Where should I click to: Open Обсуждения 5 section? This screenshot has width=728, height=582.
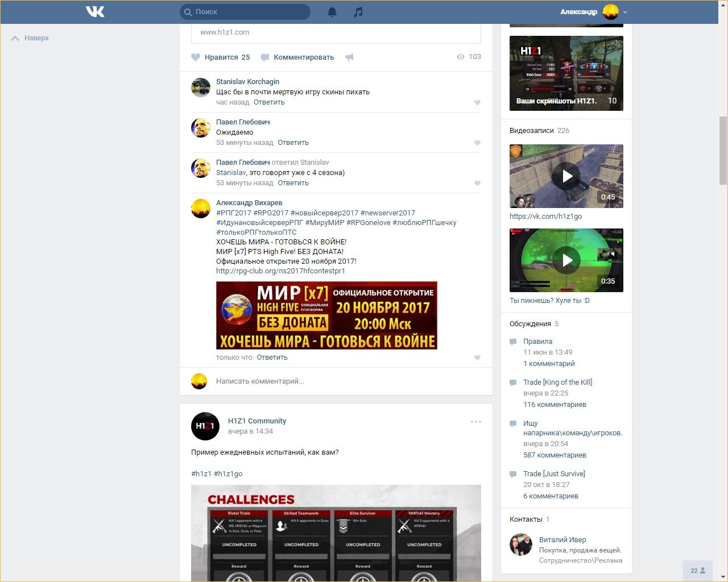click(534, 323)
